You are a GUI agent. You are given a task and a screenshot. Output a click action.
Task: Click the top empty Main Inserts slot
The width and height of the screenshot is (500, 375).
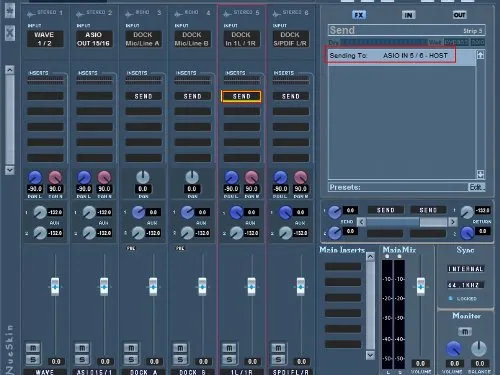[343, 266]
